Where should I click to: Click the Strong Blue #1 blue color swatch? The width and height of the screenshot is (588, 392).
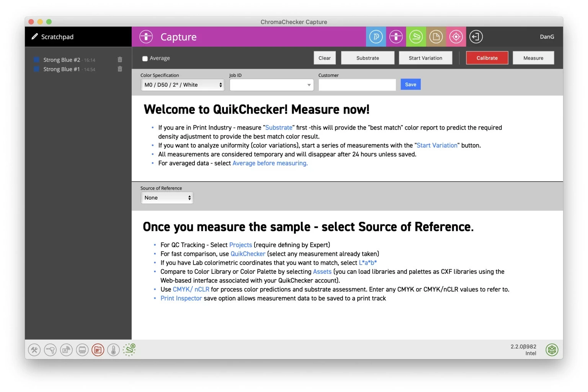37,69
